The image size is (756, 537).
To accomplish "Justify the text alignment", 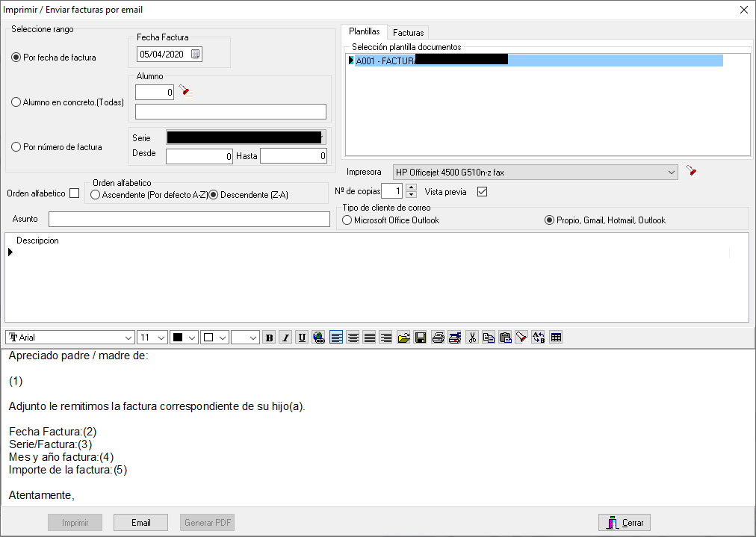I will click(369, 338).
